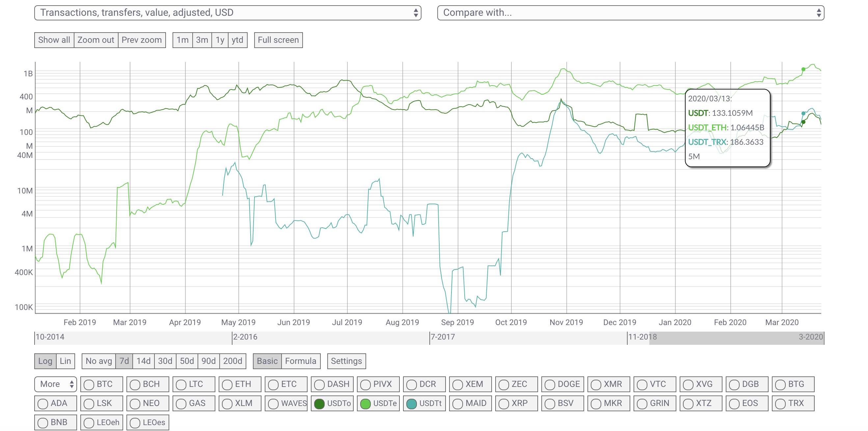Enable the XVG series
The height and width of the screenshot is (431, 868).
(701, 384)
